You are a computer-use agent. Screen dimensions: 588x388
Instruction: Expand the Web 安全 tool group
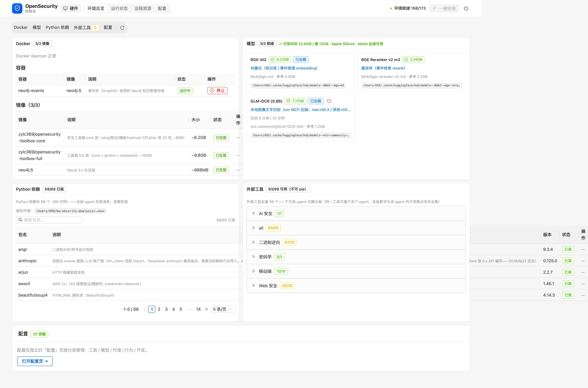[356, 286]
